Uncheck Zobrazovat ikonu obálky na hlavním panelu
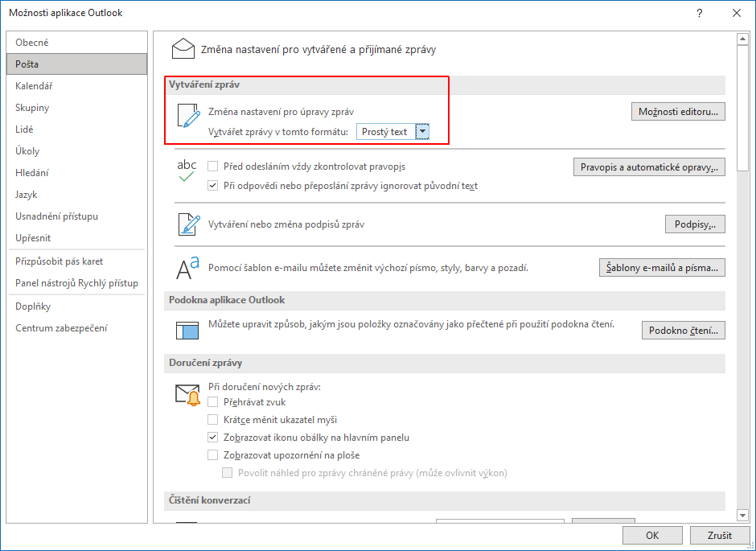 pos(213,438)
